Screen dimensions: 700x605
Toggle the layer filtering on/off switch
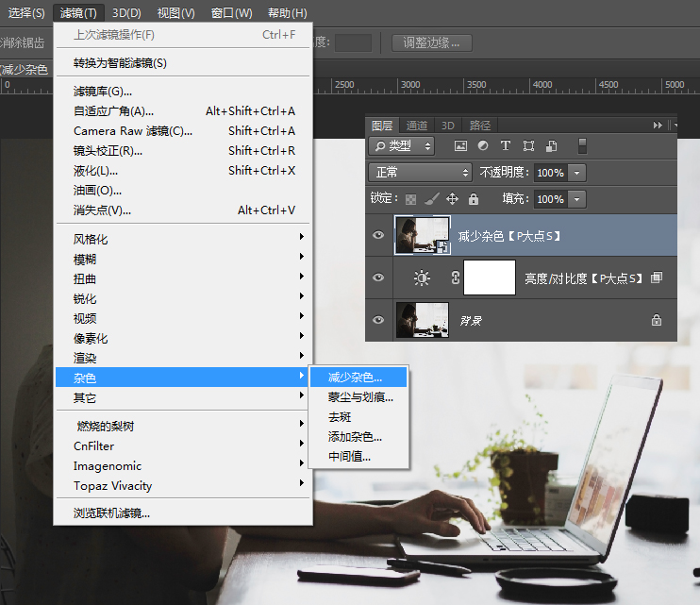pos(582,146)
